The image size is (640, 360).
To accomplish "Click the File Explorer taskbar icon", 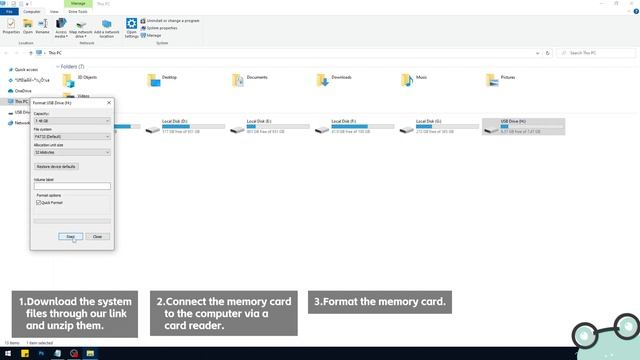I will (x=90, y=353).
